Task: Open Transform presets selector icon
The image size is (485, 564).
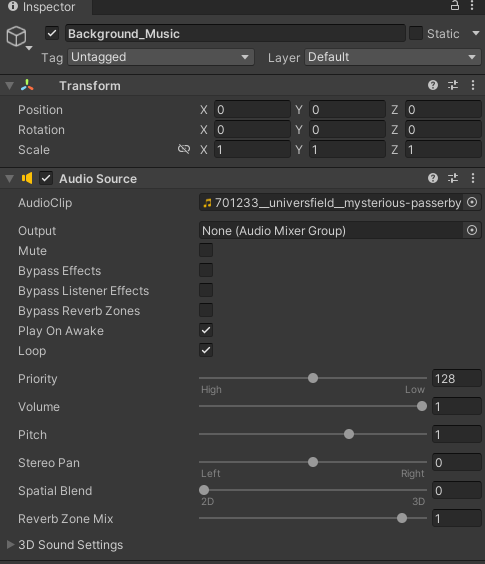Action: click(453, 85)
